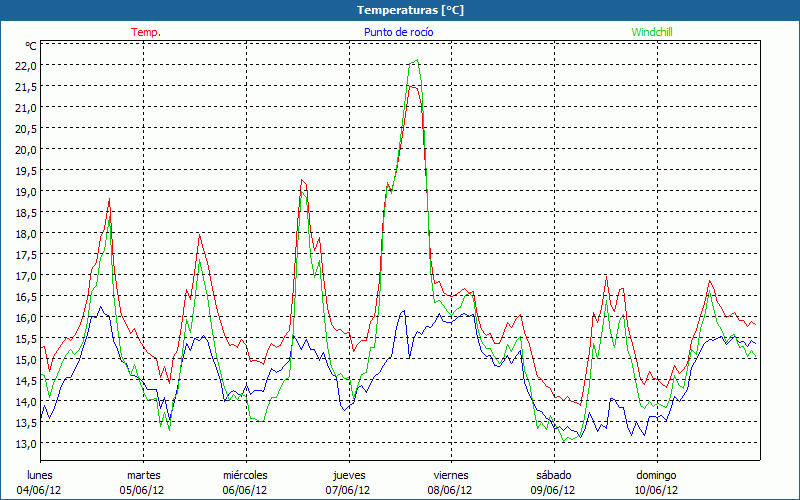The width and height of the screenshot is (800, 500).
Task: Click the domingo 10/06/12 date label
Action: coord(656,482)
